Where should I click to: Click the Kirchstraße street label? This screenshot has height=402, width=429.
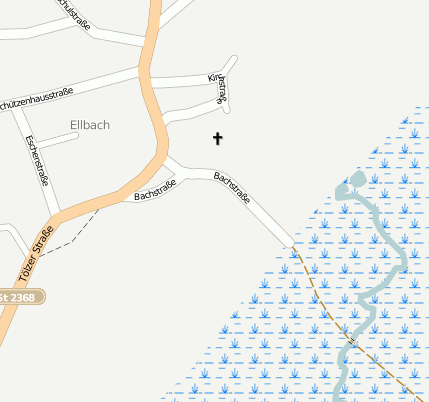pos(219,87)
